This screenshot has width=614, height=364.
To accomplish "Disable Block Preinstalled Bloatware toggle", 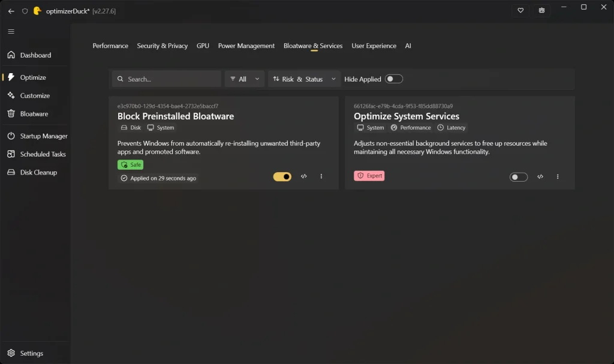I will coord(282,177).
